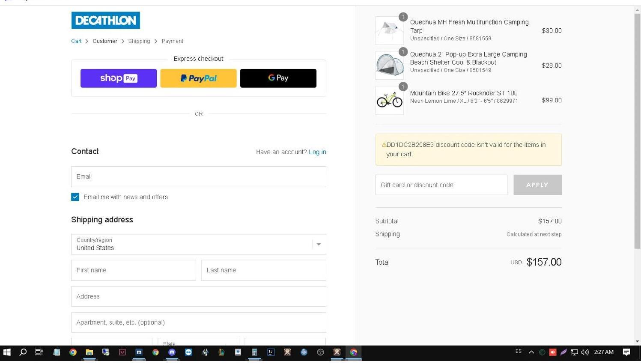Click the page vertical scrollbar thumb
This screenshot has height=364, width=641.
tap(638, 131)
